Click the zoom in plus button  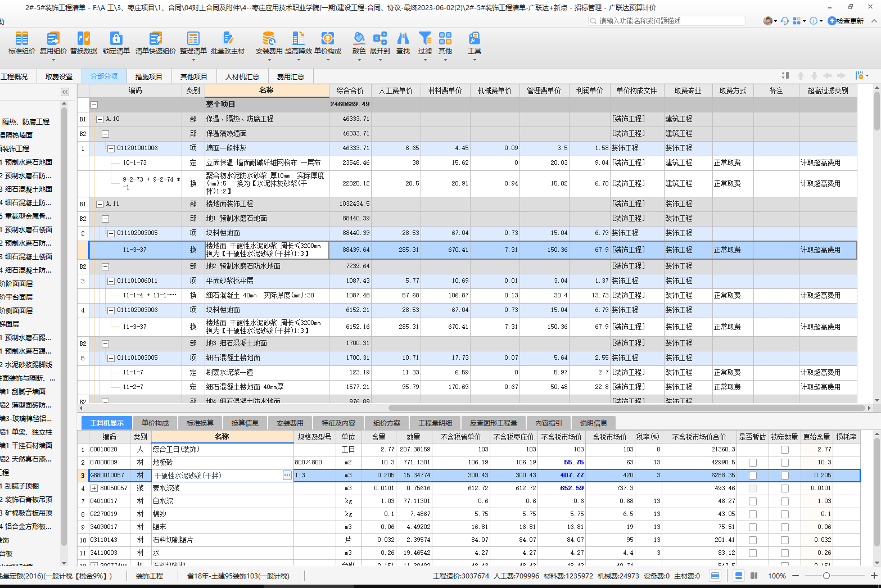(x=874, y=576)
